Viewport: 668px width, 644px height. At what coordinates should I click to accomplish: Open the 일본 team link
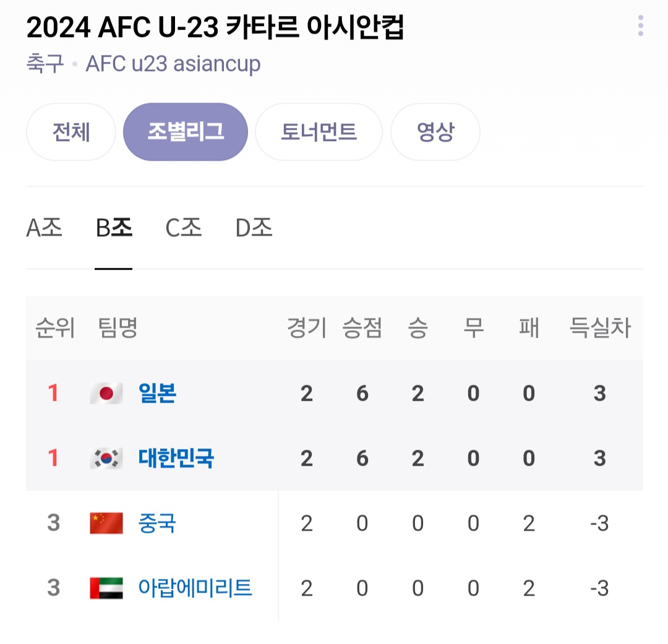(158, 393)
